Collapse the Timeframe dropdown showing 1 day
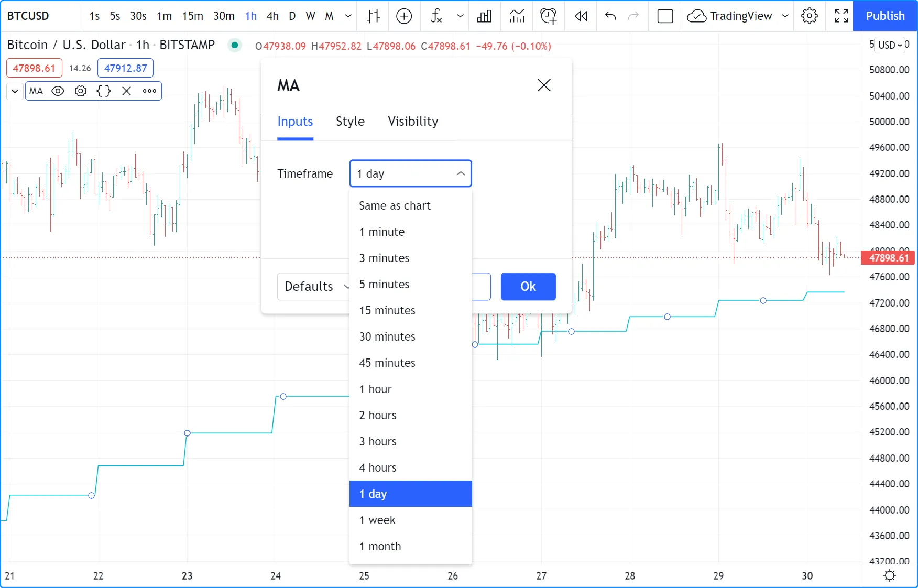Viewport: 918px width, 588px height. tap(411, 173)
